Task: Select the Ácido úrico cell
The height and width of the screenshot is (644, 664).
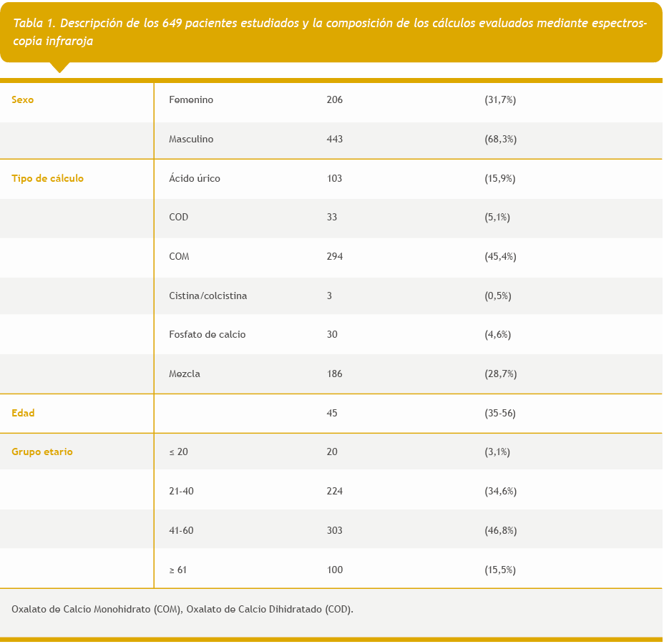Action: coord(195,179)
